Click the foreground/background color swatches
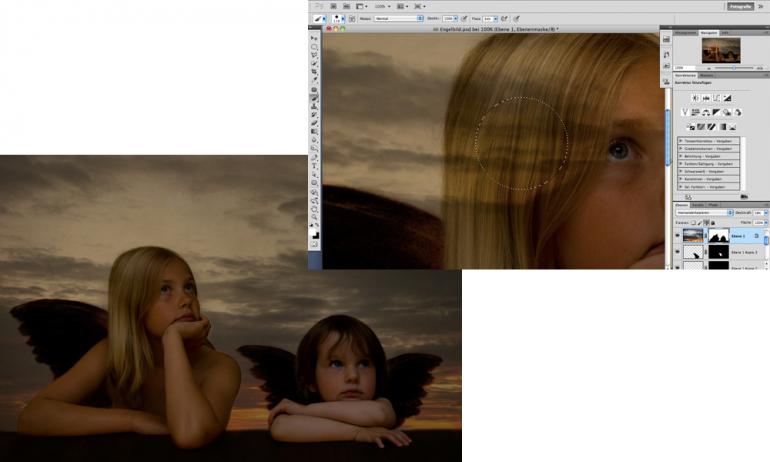Screen dimensions: 770x462 [x=314, y=235]
